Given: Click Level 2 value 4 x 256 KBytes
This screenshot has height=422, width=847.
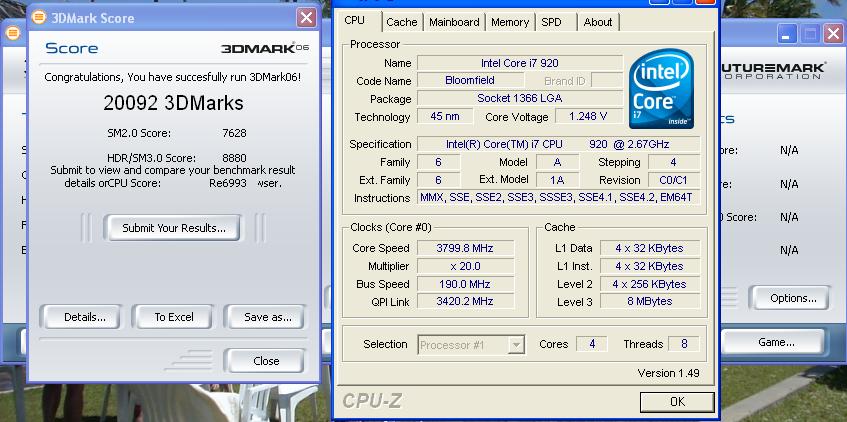Looking at the screenshot, I should 650,284.
